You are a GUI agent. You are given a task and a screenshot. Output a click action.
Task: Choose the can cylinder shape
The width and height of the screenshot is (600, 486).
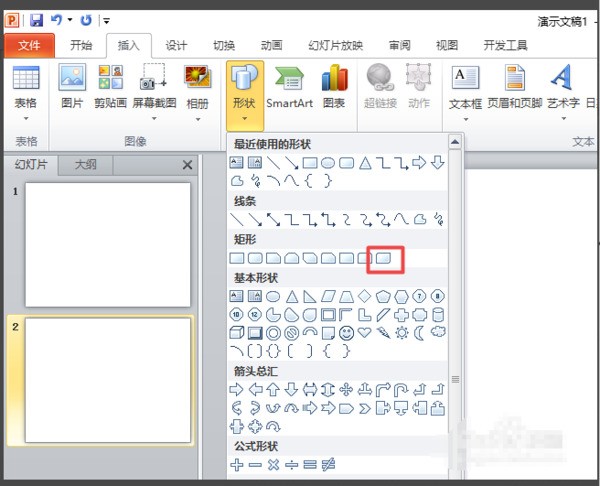click(438, 315)
